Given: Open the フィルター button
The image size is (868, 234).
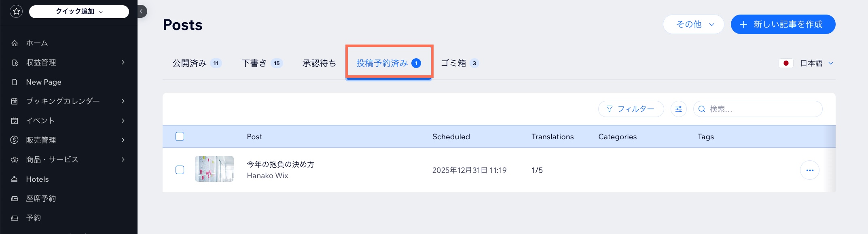Looking at the screenshot, I should tap(631, 109).
